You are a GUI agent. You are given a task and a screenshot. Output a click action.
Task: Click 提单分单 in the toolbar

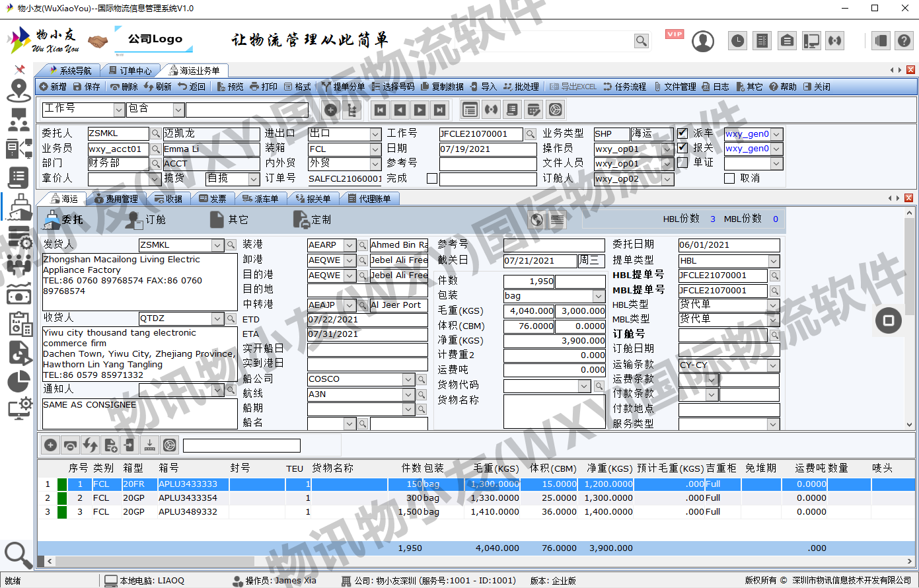coord(343,87)
